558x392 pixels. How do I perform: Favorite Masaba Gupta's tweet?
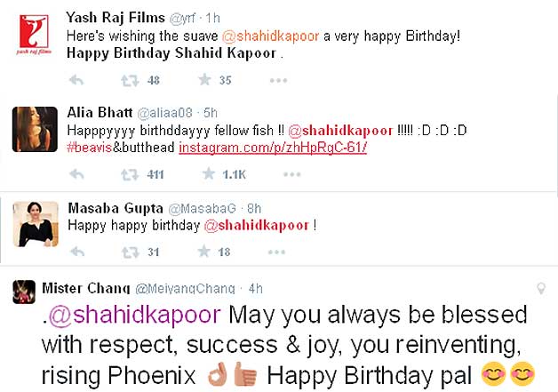(203, 252)
